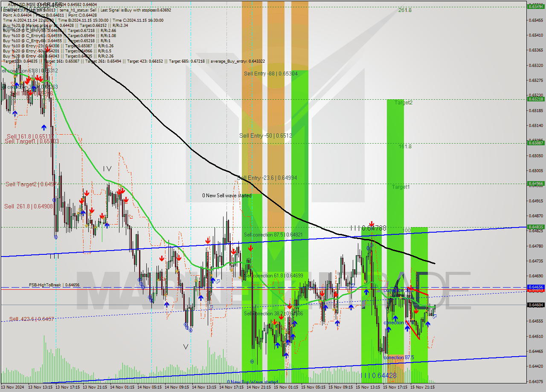Select the 'I I I 0.64428' wave label

(379, 375)
